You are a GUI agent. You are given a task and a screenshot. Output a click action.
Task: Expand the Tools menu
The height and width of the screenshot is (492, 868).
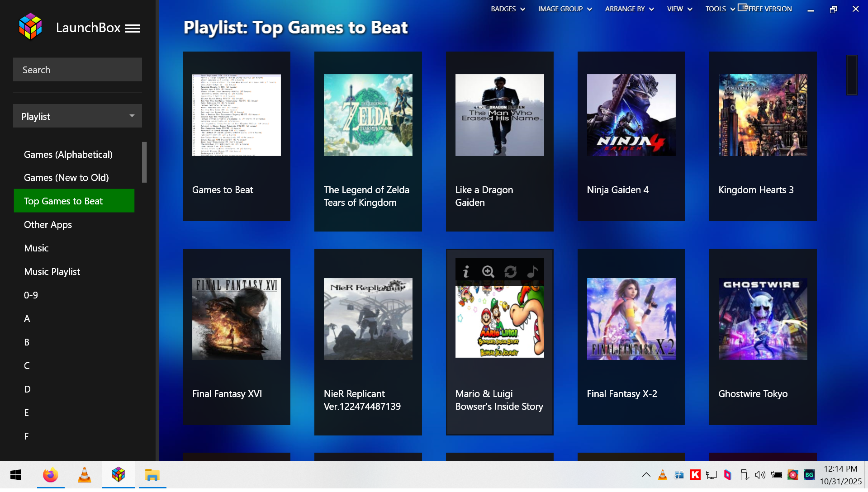pos(720,9)
